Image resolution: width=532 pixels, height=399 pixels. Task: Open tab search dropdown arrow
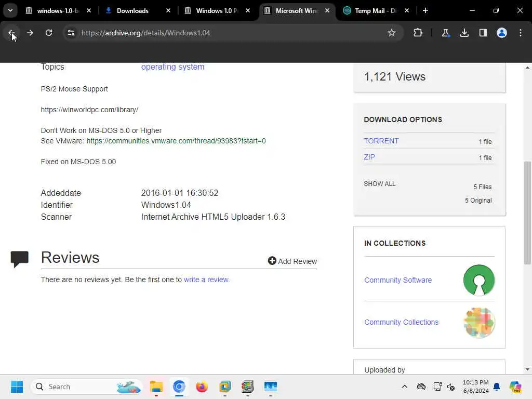click(10, 10)
